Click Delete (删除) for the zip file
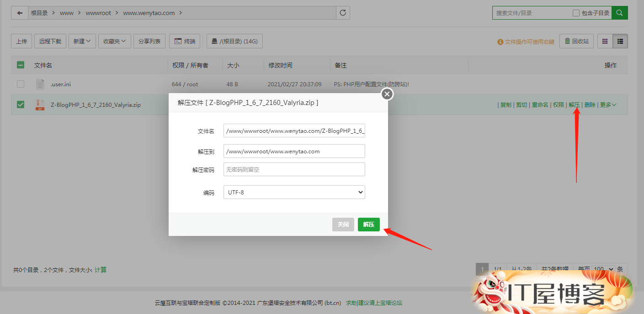The image size is (644, 314). pos(590,105)
